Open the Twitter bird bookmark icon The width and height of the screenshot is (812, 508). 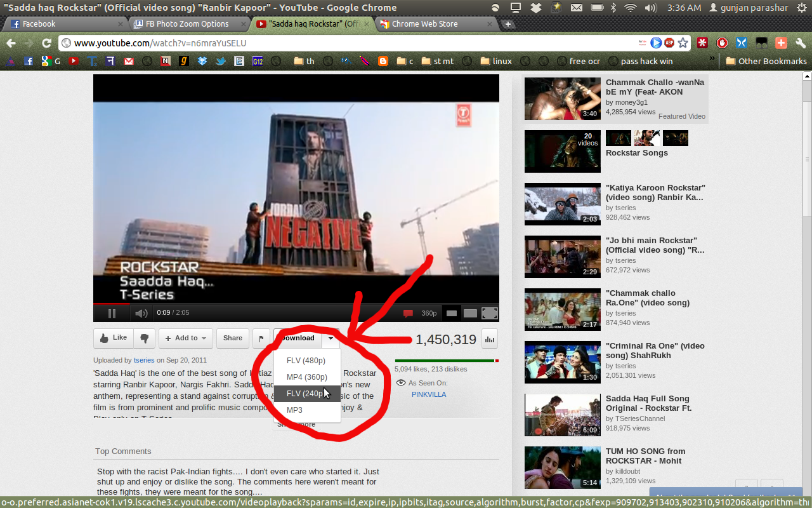click(x=221, y=62)
